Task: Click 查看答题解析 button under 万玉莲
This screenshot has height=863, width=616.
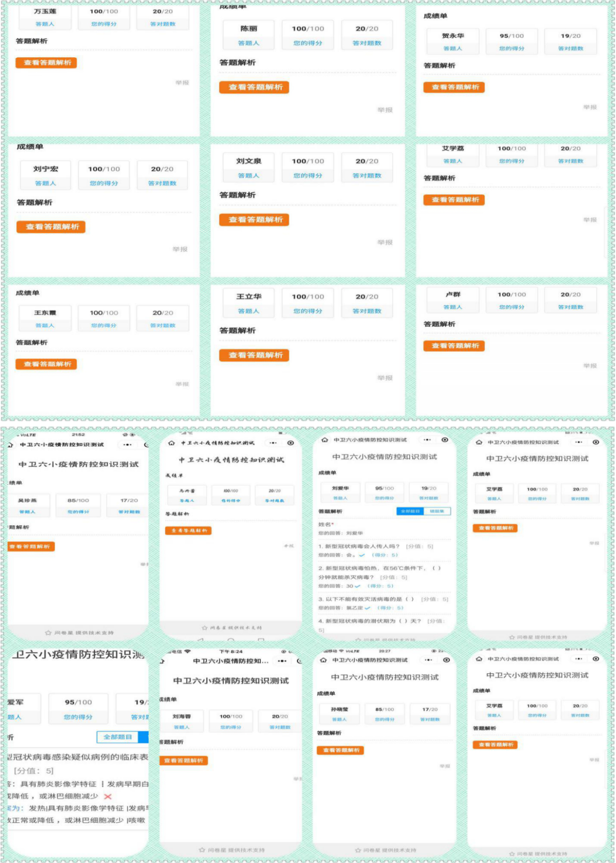Action: (x=47, y=63)
